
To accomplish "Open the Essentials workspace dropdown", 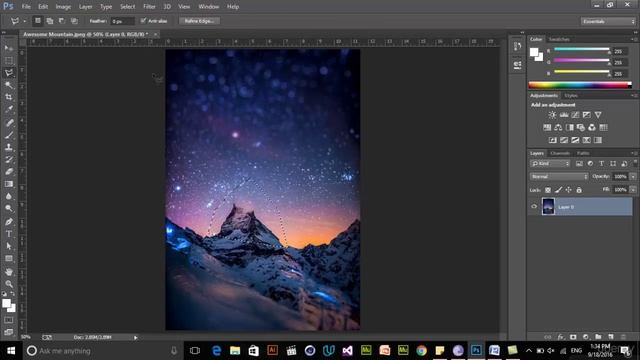I will [x=608, y=21].
